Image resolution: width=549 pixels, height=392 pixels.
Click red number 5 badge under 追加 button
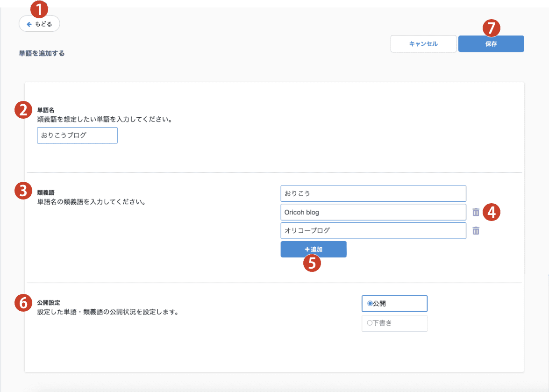[x=312, y=263]
